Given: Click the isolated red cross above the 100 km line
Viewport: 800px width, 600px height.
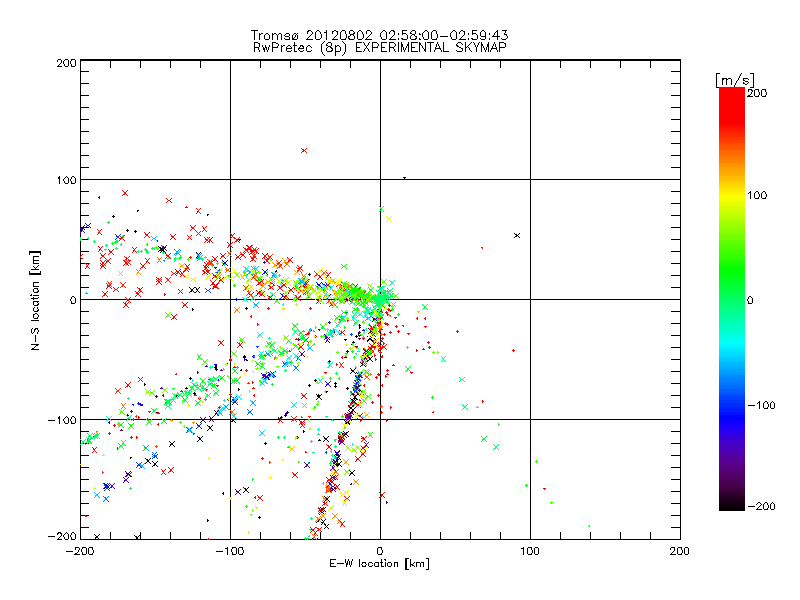Looking at the screenshot, I should pyautogui.click(x=304, y=151).
